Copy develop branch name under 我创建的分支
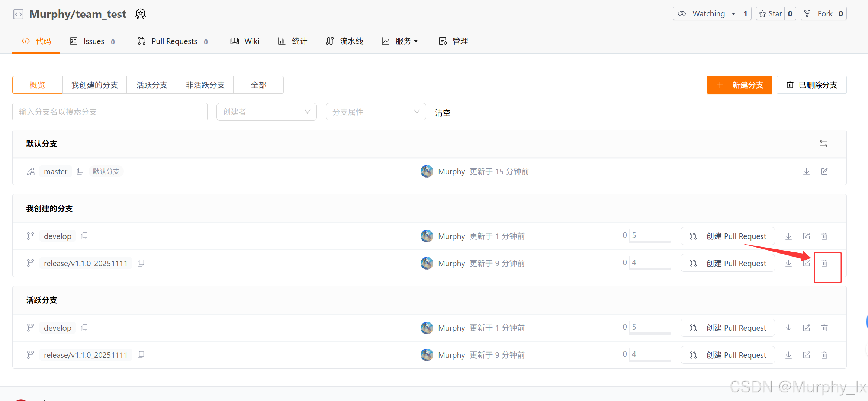The height and width of the screenshot is (401, 868). point(84,236)
